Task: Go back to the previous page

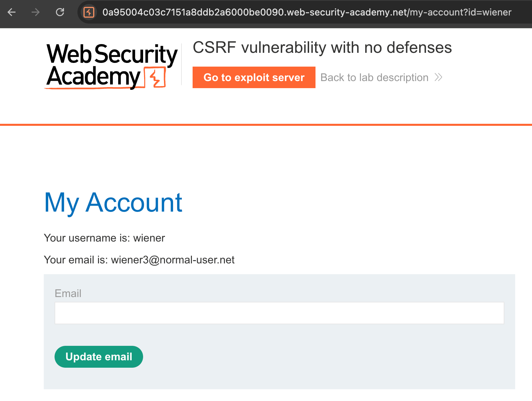Action: (x=12, y=12)
